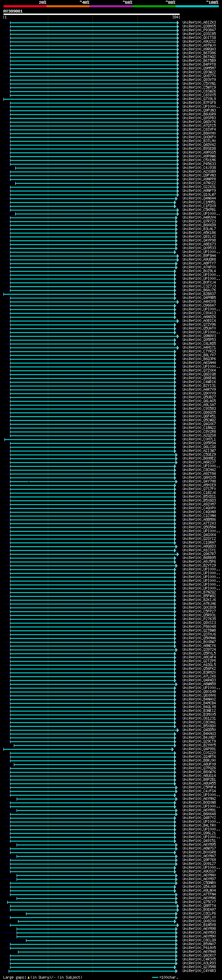This screenshot has height=980, width=222.
Task: Select the UniRef100_A9RQA3 row label
Action: 199,49
